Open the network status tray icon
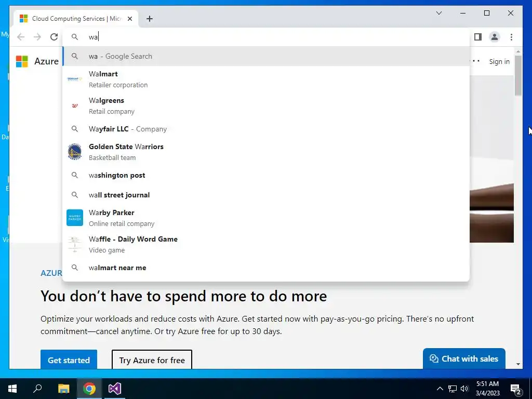 pyautogui.click(x=453, y=389)
